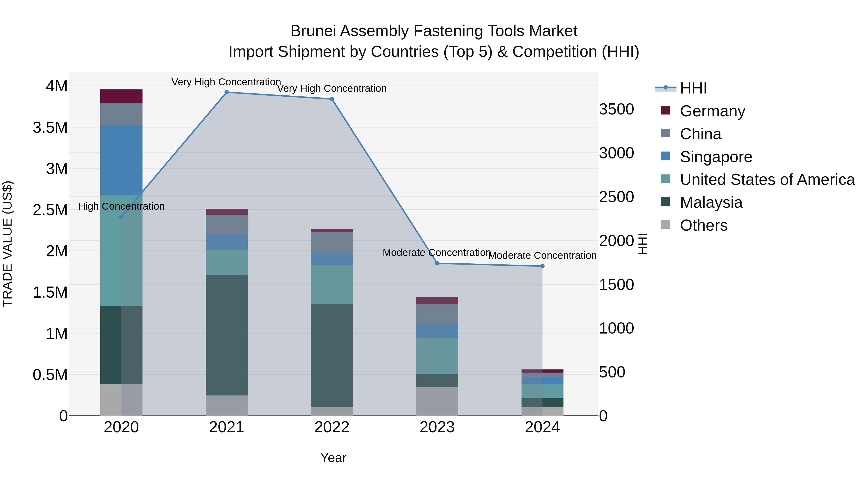The height and width of the screenshot is (488, 868).
Task: Click 'Very High Concentration' label above 2021
Action: pyautogui.click(x=226, y=82)
